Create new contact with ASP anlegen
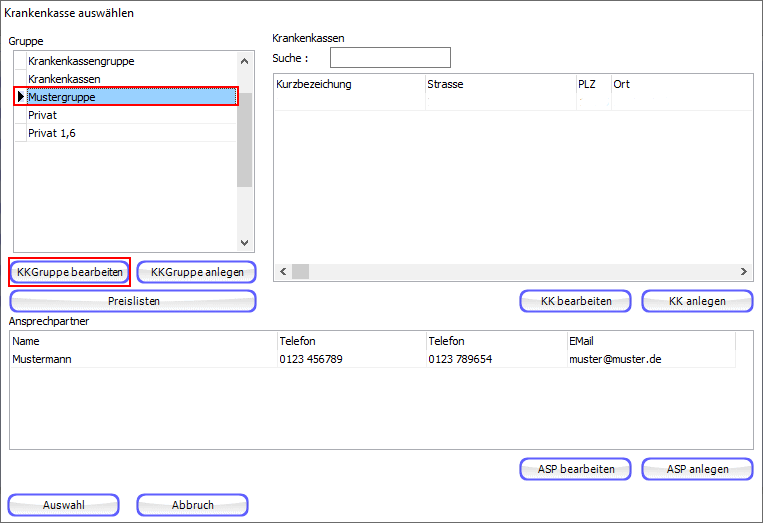The width and height of the screenshot is (763, 523). coord(697,469)
